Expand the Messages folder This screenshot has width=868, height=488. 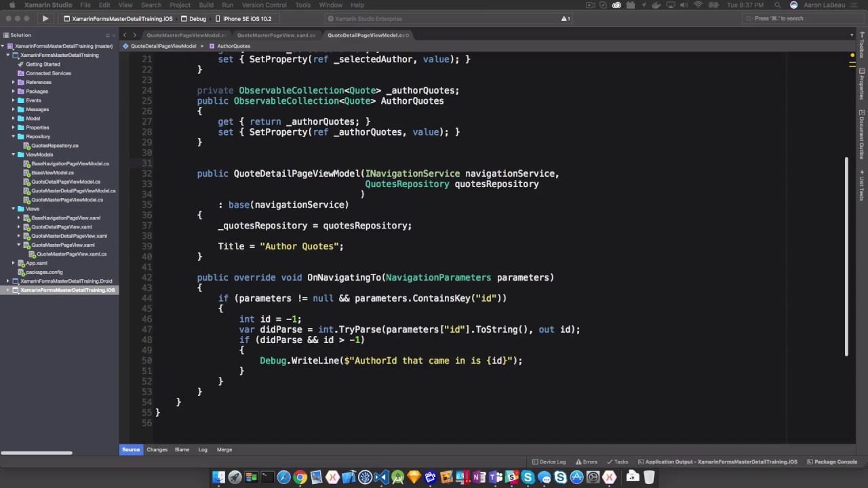13,109
